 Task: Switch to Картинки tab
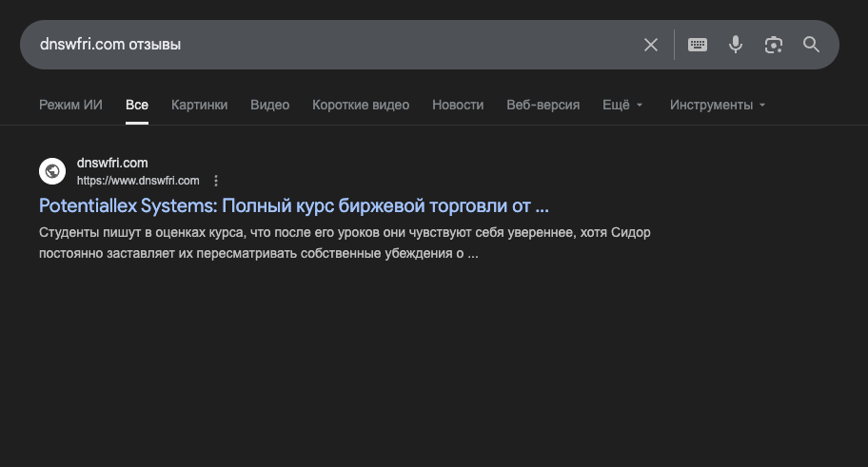click(x=199, y=105)
